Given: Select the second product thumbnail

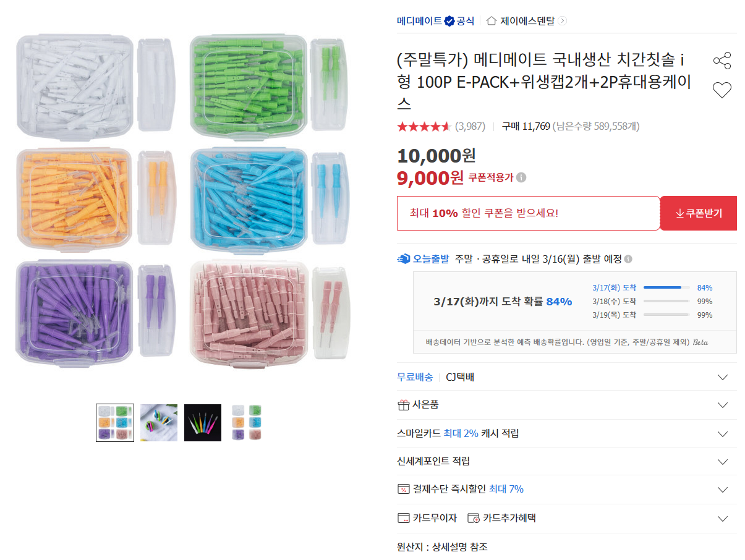Looking at the screenshot, I should click(x=159, y=423).
